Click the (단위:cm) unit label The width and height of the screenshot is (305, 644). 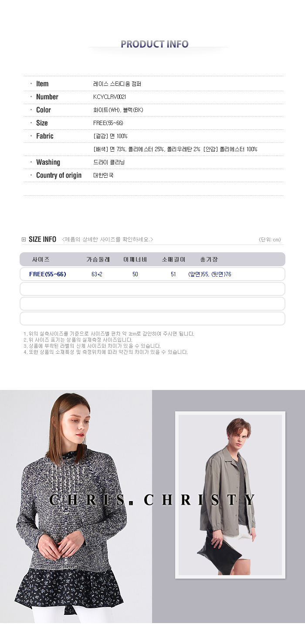(270, 240)
